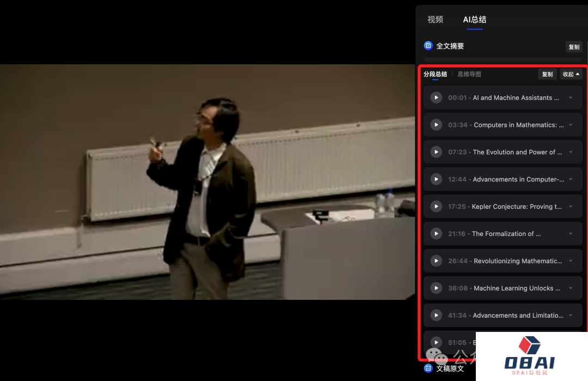Play the 03:34 Computers in Mathematics segment

pyautogui.click(x=436, y=125)
